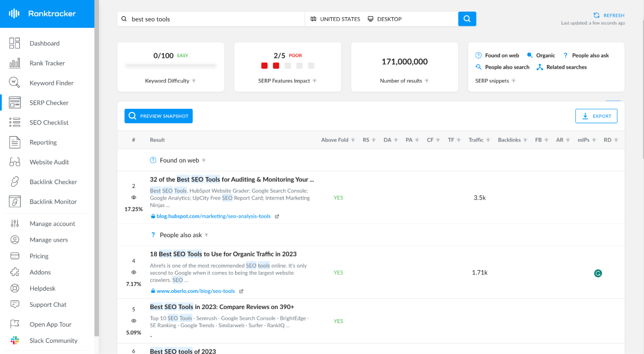
Task: Toggle the eye icon on result 2
Action: (134, 197)
